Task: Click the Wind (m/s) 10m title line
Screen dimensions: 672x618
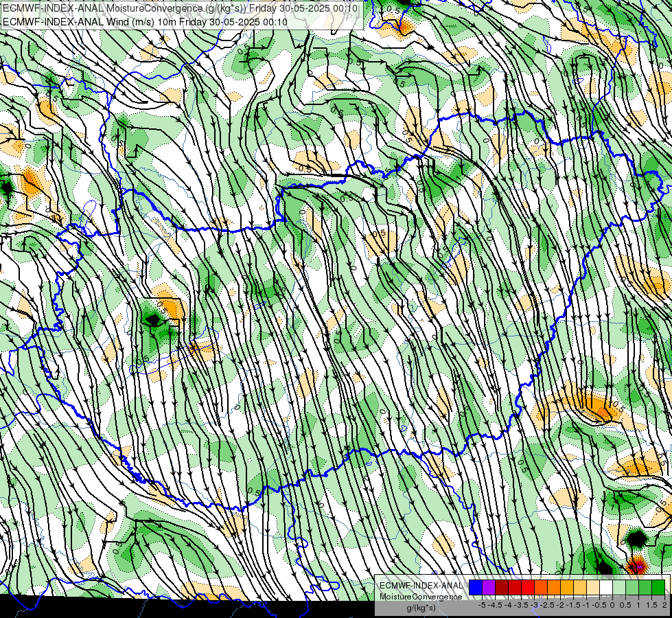Action: point(145,22)
